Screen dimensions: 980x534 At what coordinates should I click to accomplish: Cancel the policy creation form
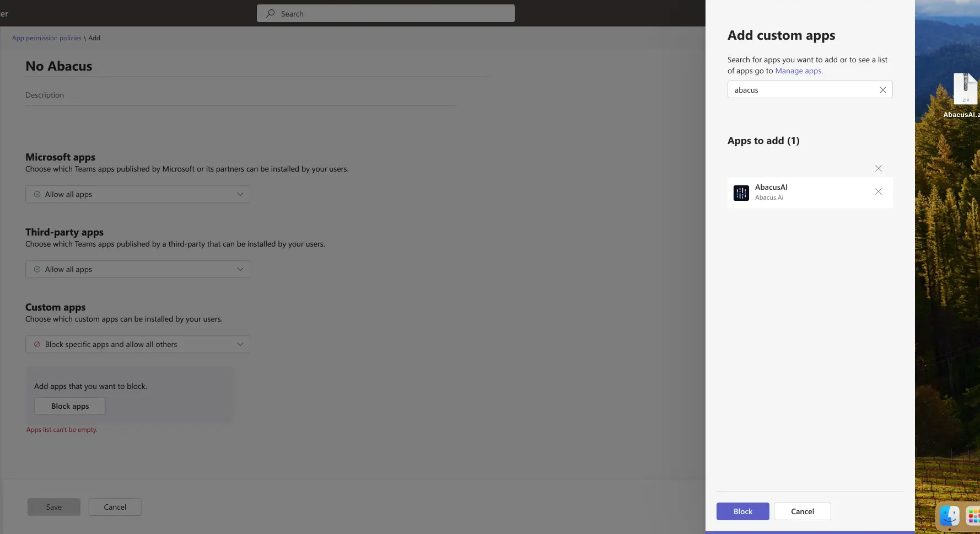coord(115,507)
